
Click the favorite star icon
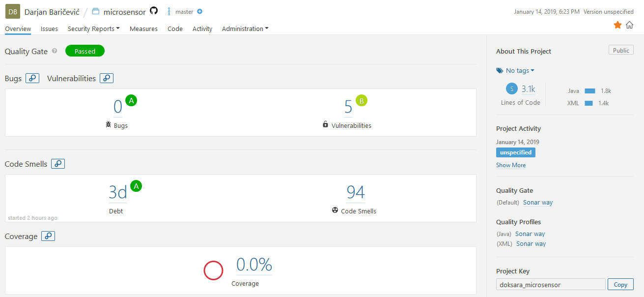617,25
